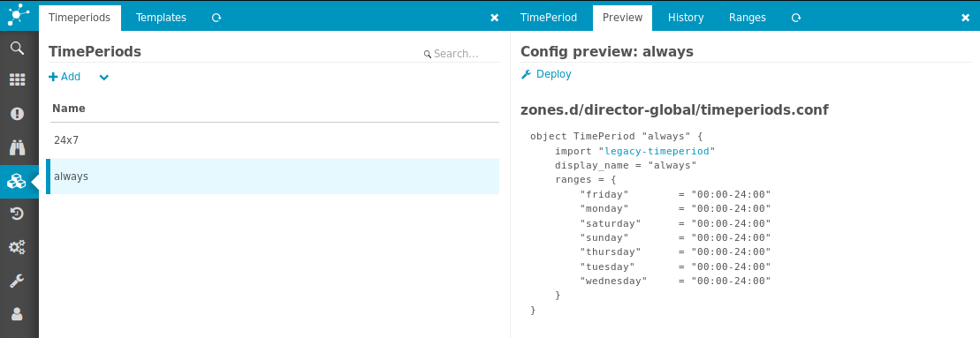Click the display_name = "always" line
The height and width of the screenshot is (338, 980).
626,165
